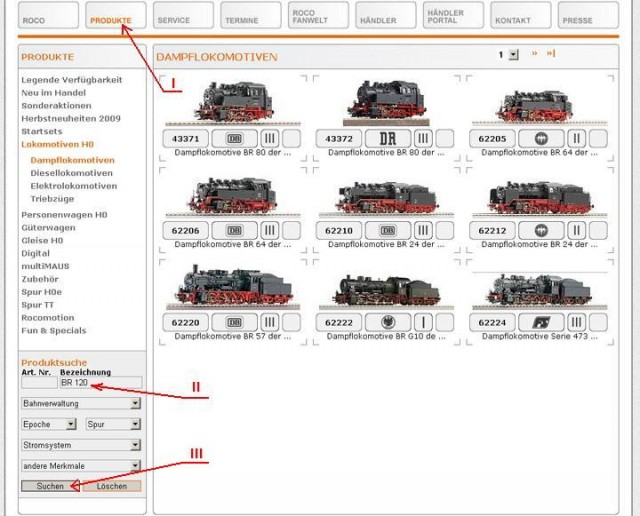640x516 pixels.
Task: Click the Löschen clear button
Action: coord(112,486)
